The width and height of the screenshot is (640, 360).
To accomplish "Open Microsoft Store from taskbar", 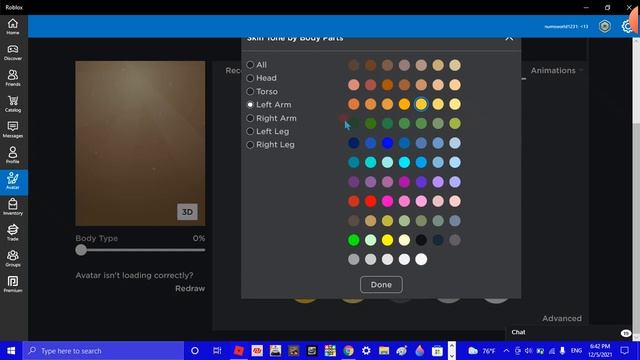I will pyautogui.click(x=437, y=351).
